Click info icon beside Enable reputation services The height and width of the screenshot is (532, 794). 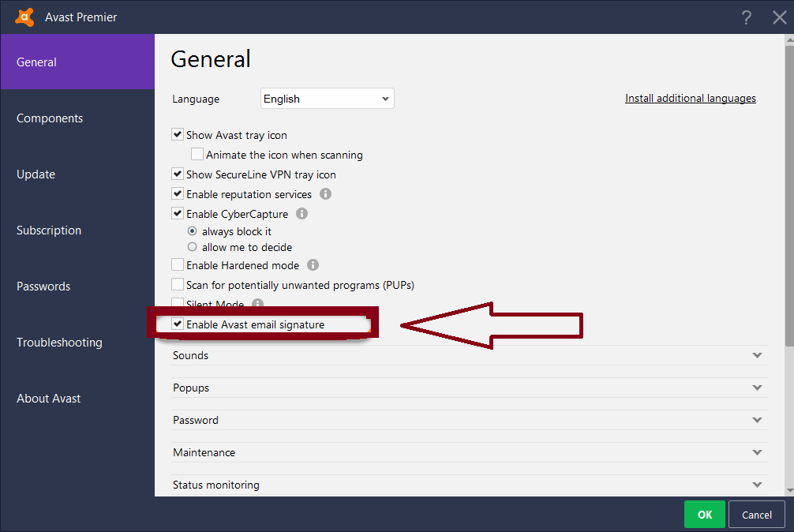(326, 194)
